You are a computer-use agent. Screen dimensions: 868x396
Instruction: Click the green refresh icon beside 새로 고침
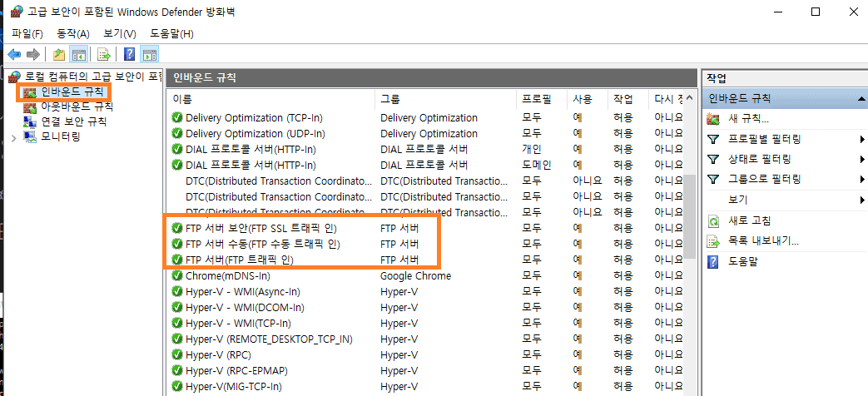[714, 221]
